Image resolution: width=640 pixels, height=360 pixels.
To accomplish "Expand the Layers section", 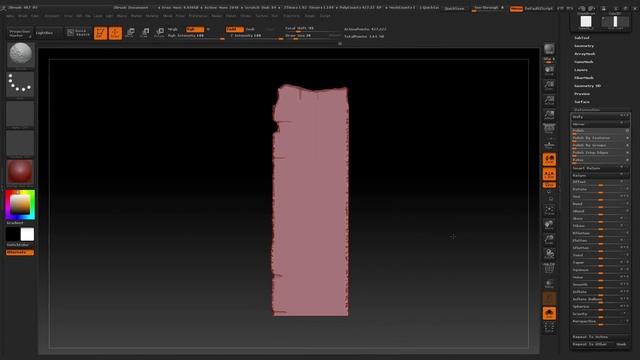I will [581, 70].
